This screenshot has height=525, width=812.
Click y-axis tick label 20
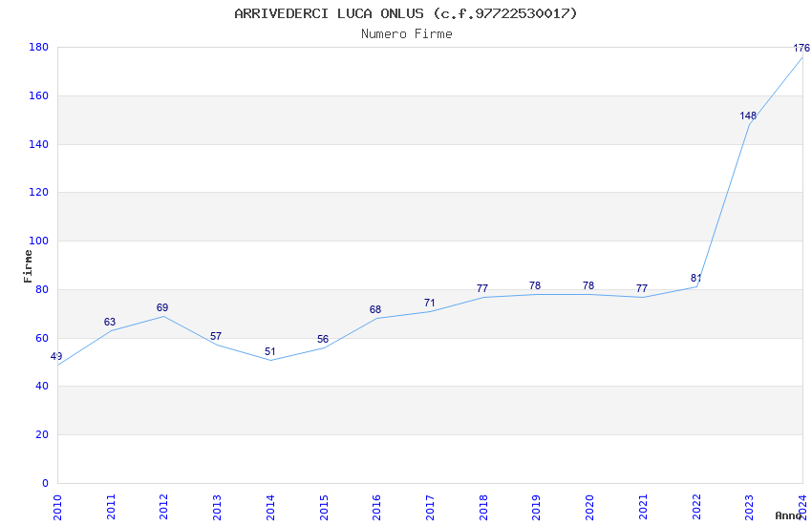[42, 435]
